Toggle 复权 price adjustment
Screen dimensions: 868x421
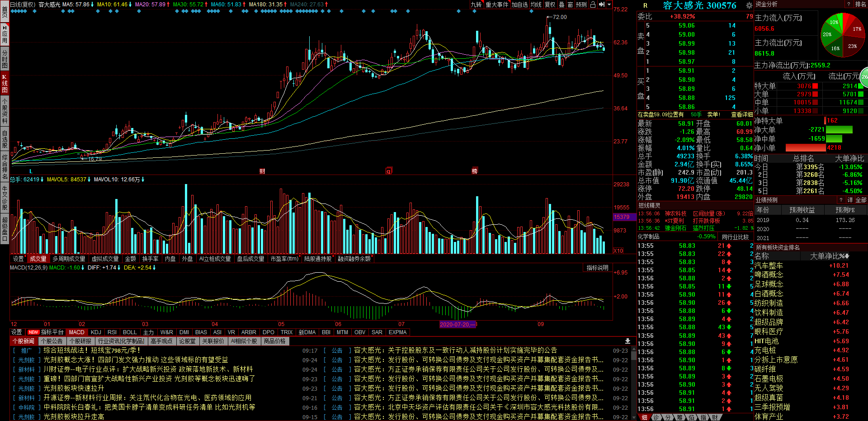[x=550, y=5]
